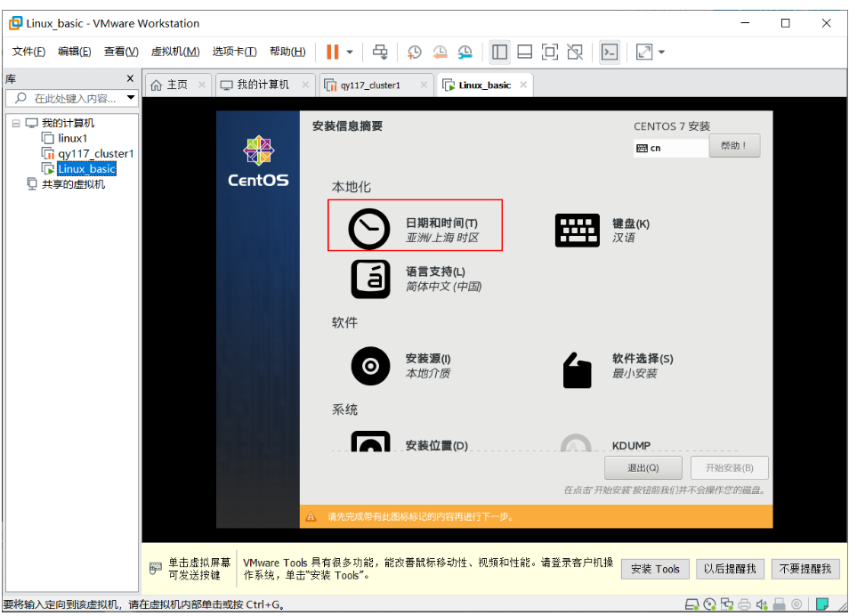Click the 以后提醒我 button
The height and width of the screenshot is (616, 857).
click(731, 569)
